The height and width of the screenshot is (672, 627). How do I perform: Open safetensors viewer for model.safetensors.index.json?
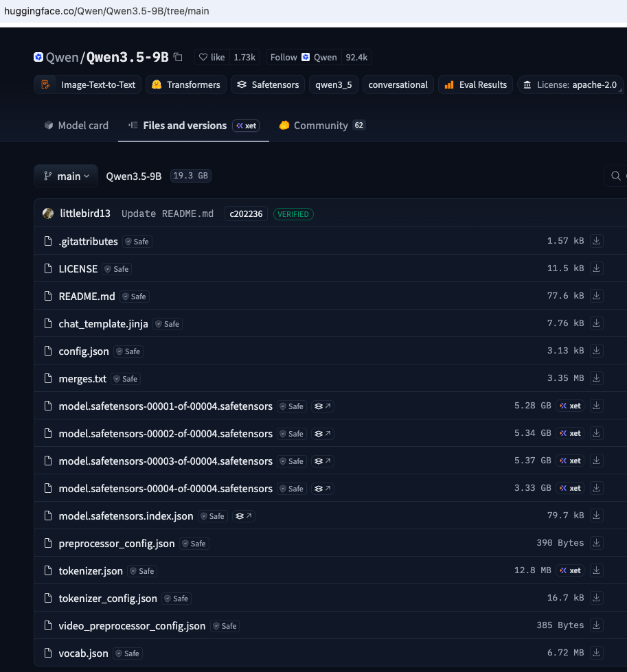(x=244, y=516)
